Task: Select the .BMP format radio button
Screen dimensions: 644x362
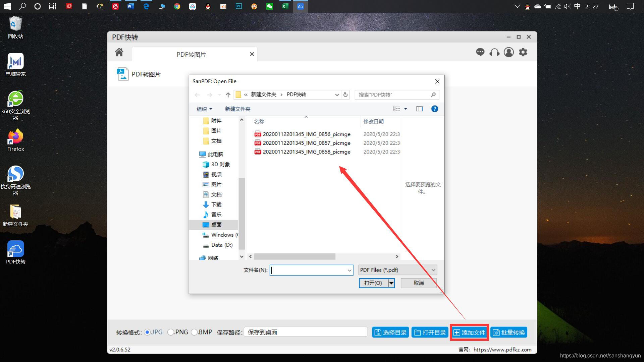Action: tap(194, 332)
